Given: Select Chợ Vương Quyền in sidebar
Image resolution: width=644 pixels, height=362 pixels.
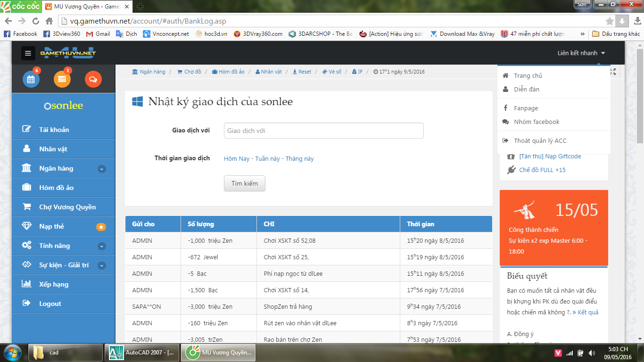Looking at the screenshot, I should (67, 207).
